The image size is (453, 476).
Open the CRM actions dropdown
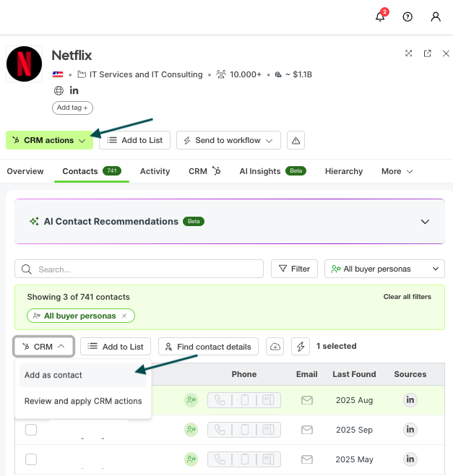(49, 140)
